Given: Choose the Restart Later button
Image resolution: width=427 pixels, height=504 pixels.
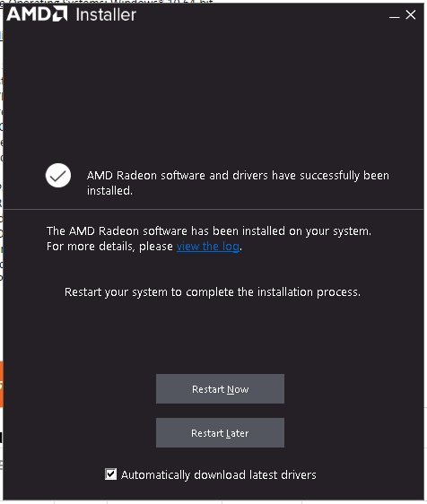Looking at the screenshot, I should [221, 432].
